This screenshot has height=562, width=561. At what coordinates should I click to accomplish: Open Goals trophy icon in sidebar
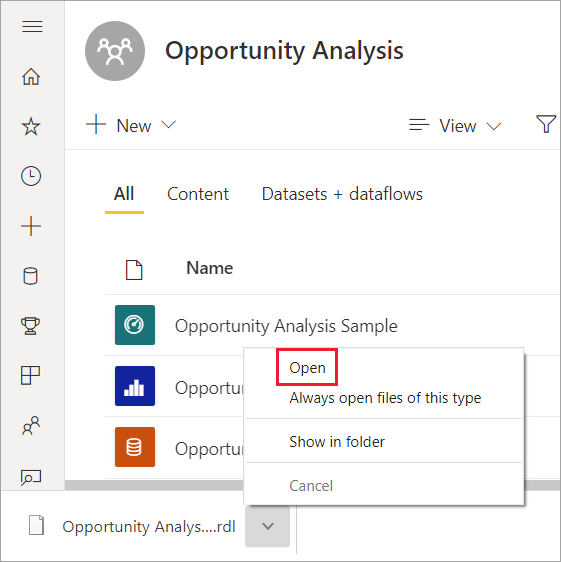pos(30,326)
